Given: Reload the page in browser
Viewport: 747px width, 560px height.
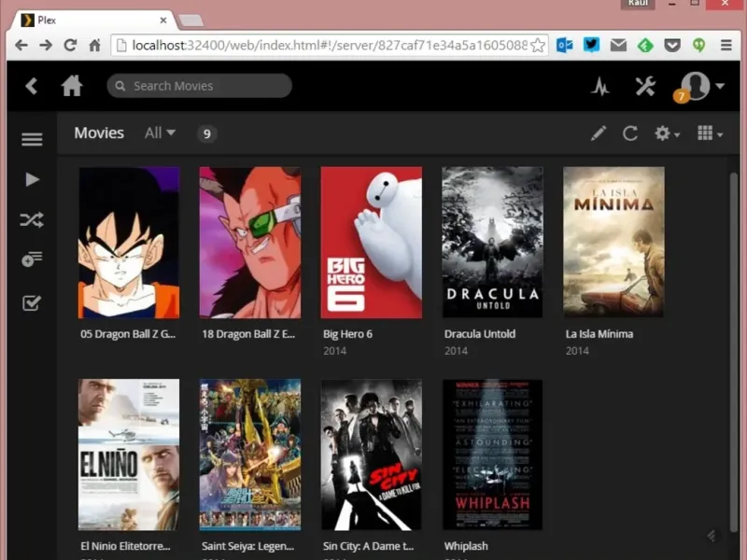Looking at the screenshot, I should [x=71, y=45].
